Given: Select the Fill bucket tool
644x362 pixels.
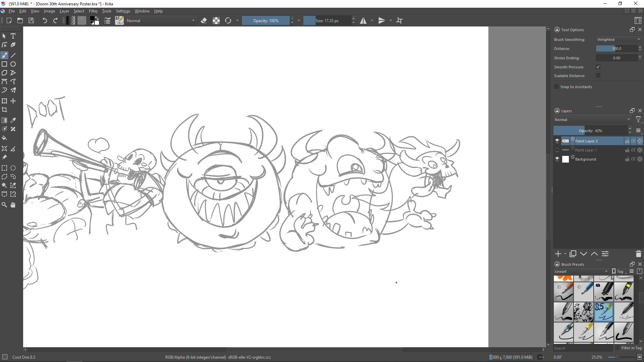Looking at the screenshot, I should (x=4, y=138).
